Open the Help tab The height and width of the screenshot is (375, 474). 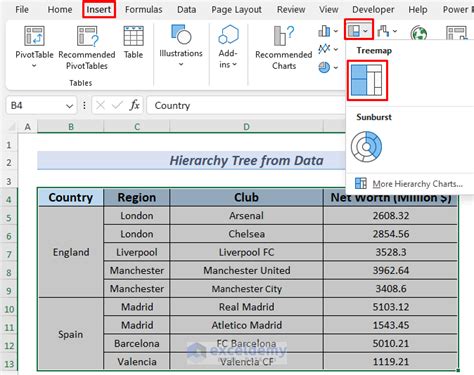click(418, 10)
